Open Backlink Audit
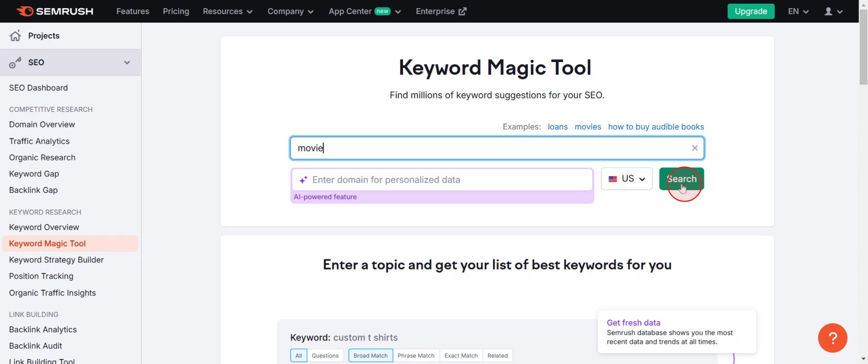The height and width of the screenshot is (364, 868). (x=35, y=346)
